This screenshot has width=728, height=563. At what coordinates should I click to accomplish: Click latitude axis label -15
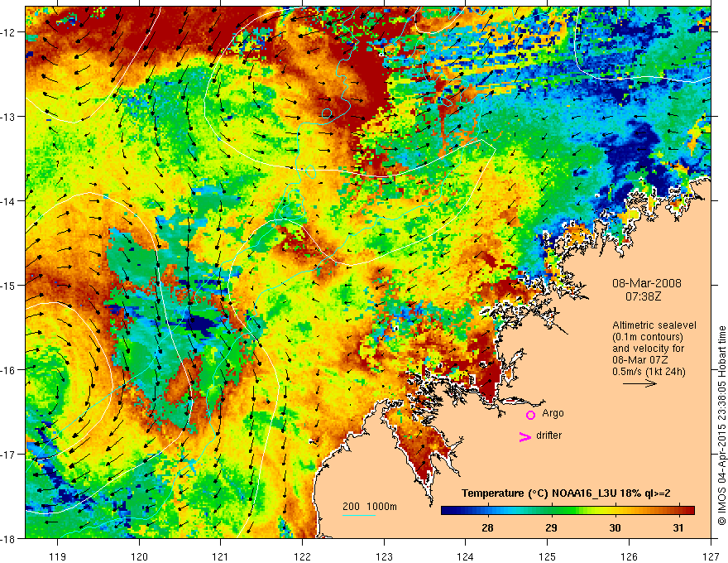tap(9, 286)
